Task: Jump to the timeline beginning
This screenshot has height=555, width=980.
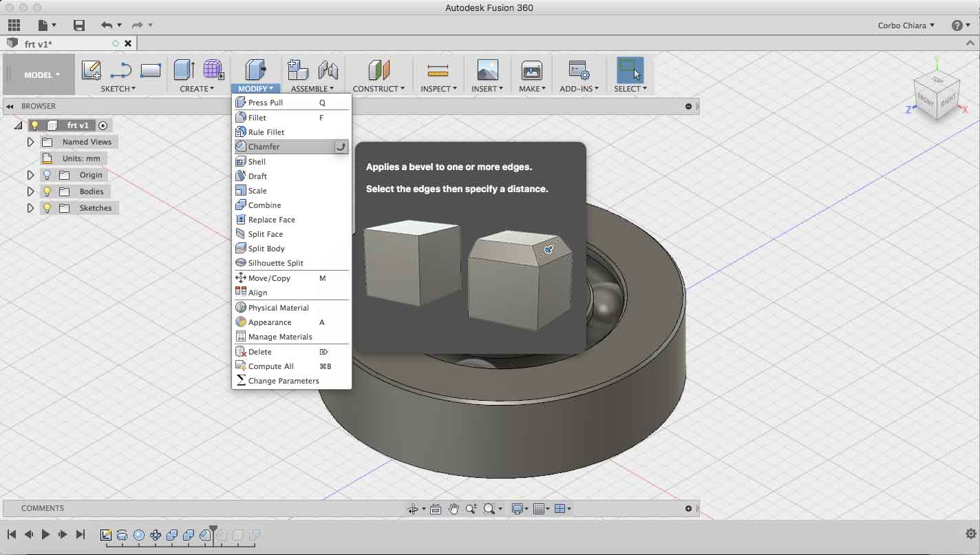Action: (x=12, y=534)
